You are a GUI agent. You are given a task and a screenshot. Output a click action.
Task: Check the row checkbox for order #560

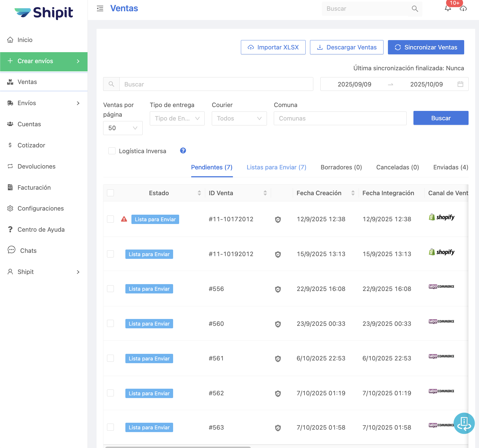point(111,324)
